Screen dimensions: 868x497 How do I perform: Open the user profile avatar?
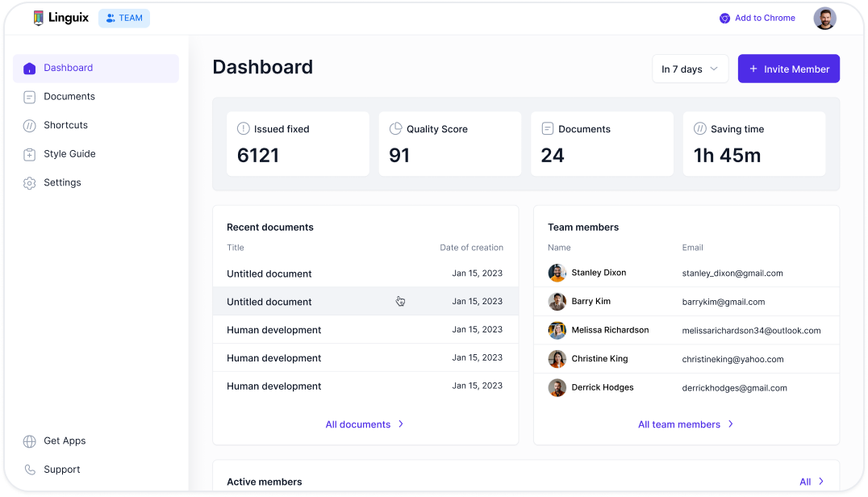824,19
